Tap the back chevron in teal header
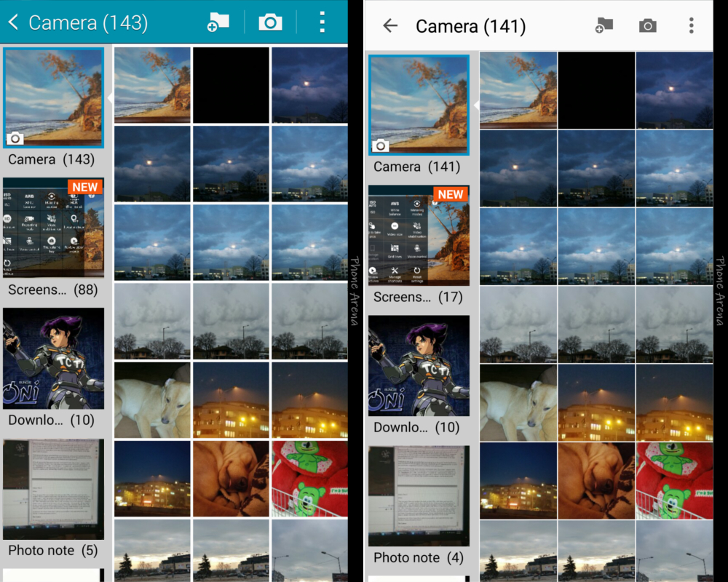This screenshot has height=582, width=728. click(13, 22)
